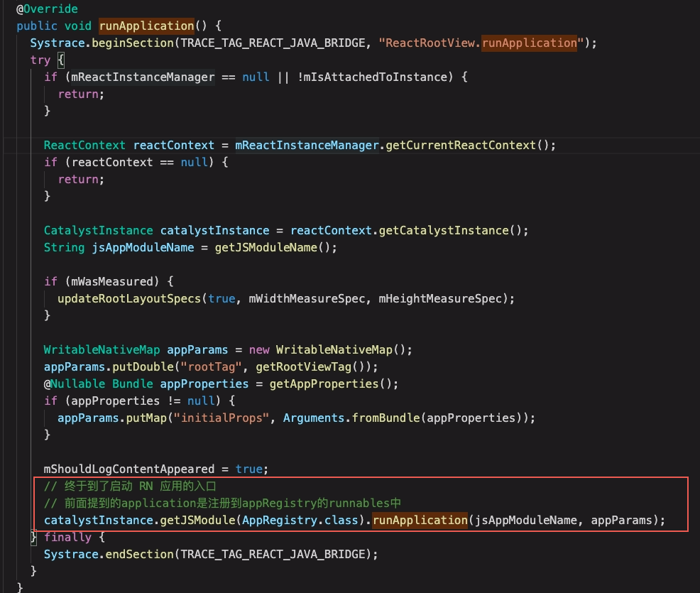Click the finally keyword
Image resolution: width=700 pixels, height=593 pixels.
(67, 537)
